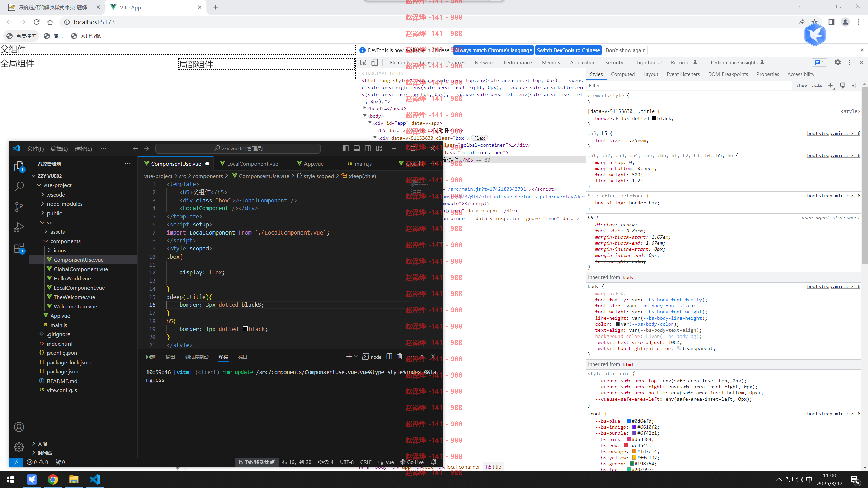Open DevTools more options kebab menu
868x488 pixels.
click(x=850, y=62)
